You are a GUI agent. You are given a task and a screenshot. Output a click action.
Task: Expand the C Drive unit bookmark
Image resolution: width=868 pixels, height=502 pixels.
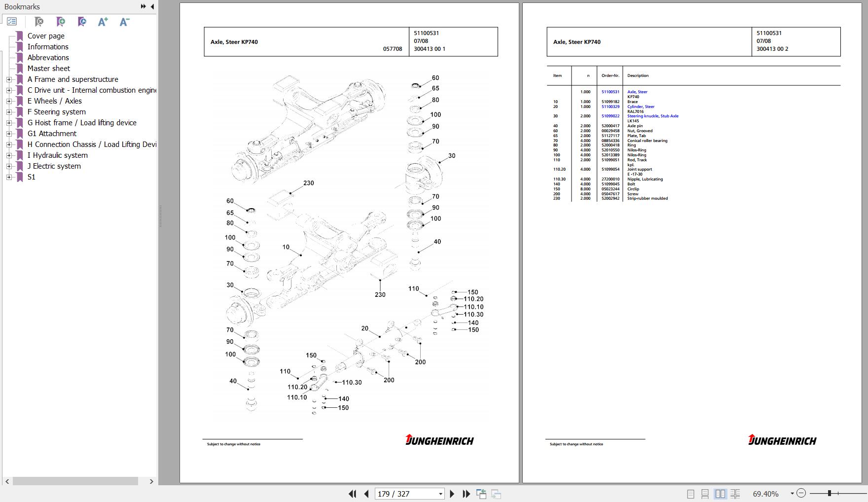(x=9, y=90)
